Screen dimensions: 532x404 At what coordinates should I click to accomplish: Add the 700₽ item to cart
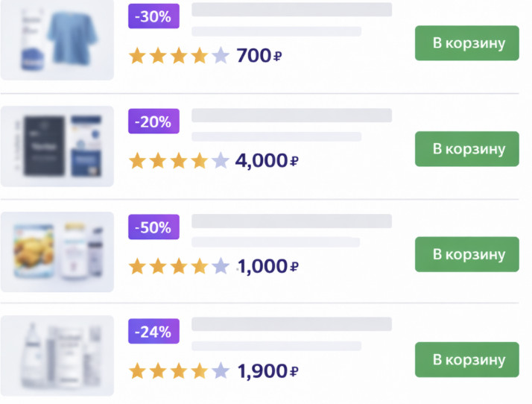[x=466, y=43]
